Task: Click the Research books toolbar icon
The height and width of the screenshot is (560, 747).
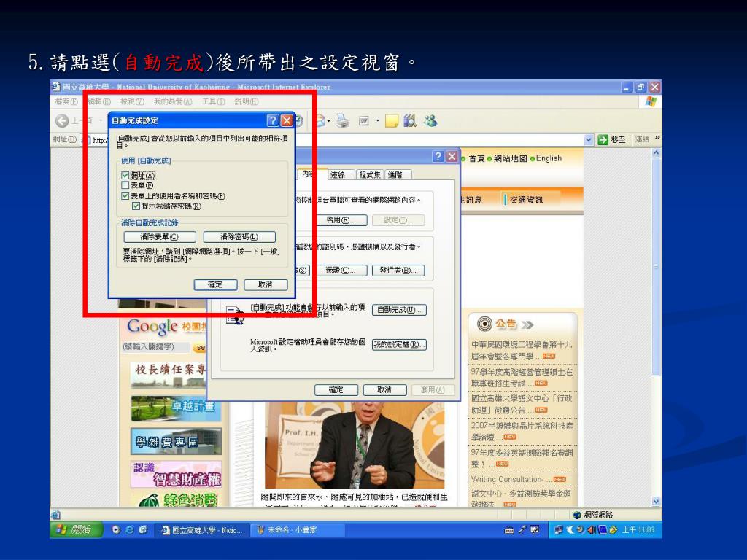Action: coord(410,120)
